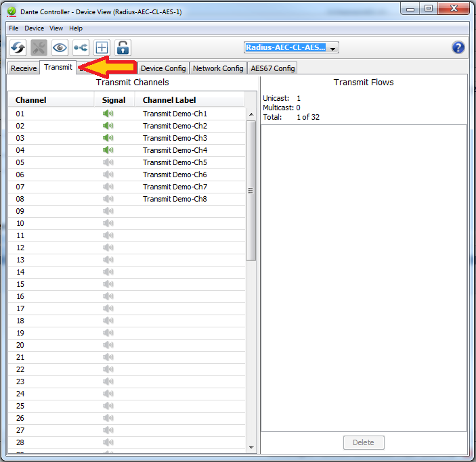Click the vertical scrollbar thumb in channel list
This screenshot has height=462, width=476.
[x=251, y=191]
